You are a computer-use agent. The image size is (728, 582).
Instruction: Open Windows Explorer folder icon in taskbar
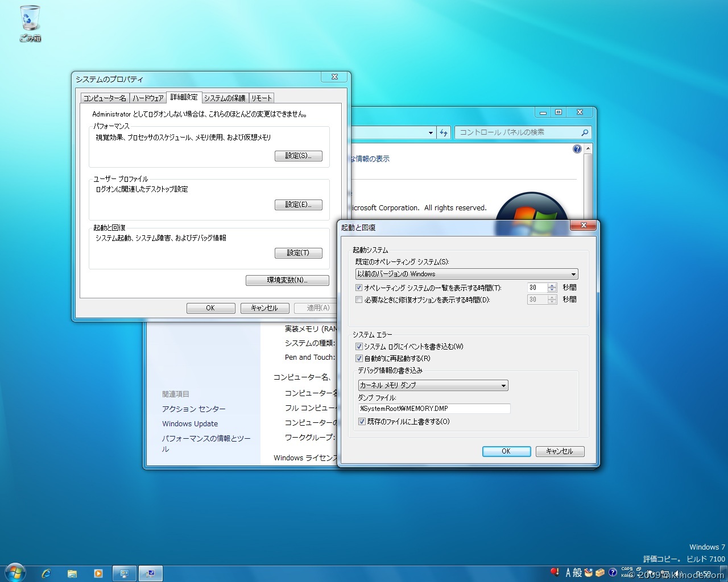tap(72, 573)
